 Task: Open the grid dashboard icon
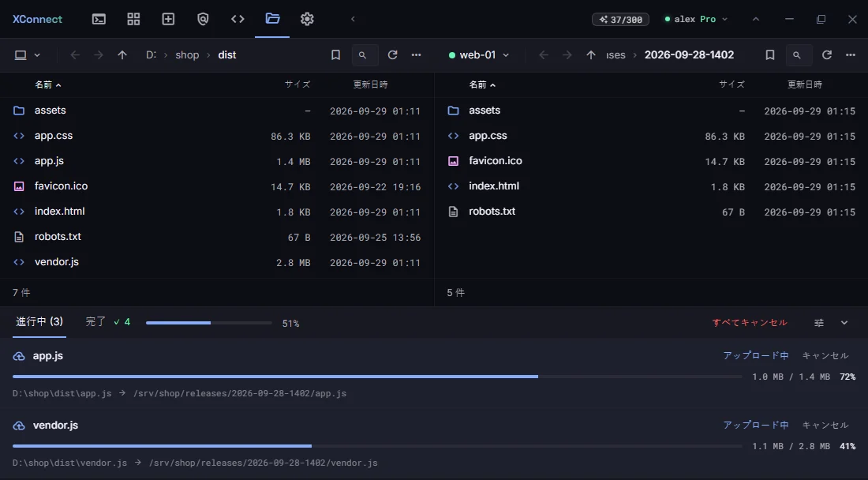click(133, 19)
